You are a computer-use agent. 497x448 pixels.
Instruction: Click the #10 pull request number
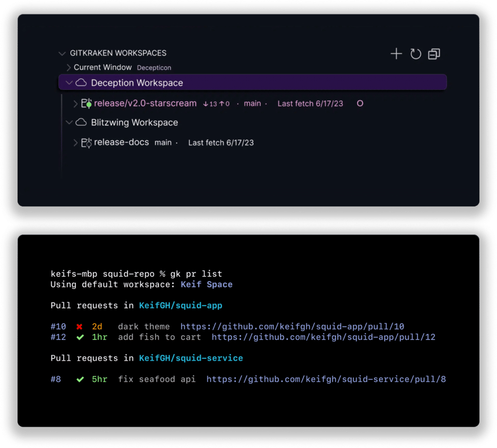coord(58,327)
